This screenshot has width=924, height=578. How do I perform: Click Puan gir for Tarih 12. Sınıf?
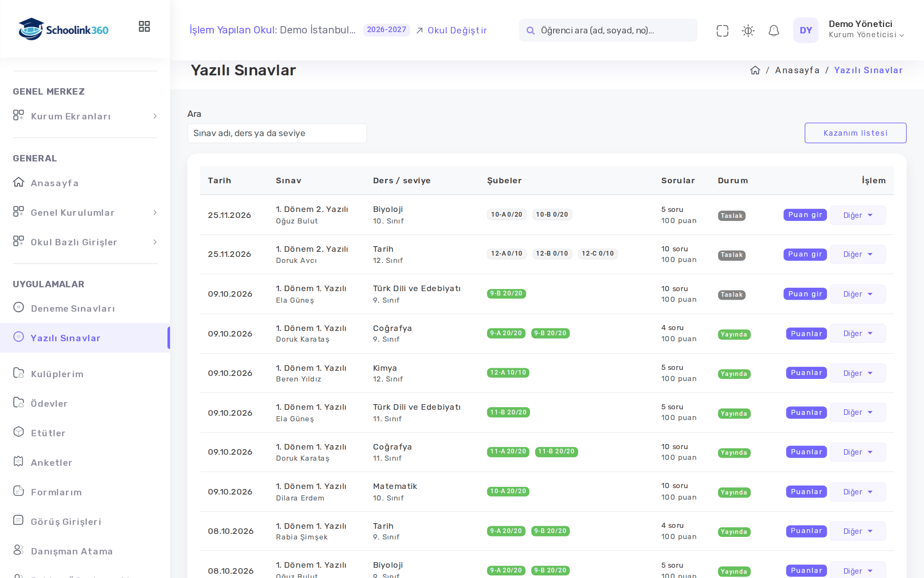pyautogui.click(x=805, y=254)
